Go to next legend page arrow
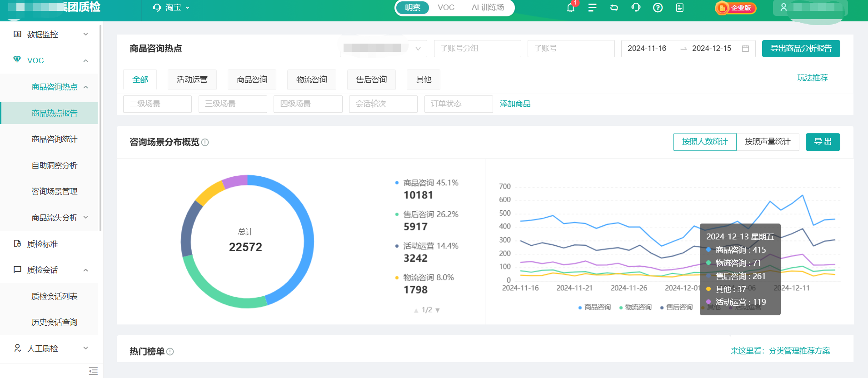The width and height of the screenshot is (868, 378). pos(438,310)
